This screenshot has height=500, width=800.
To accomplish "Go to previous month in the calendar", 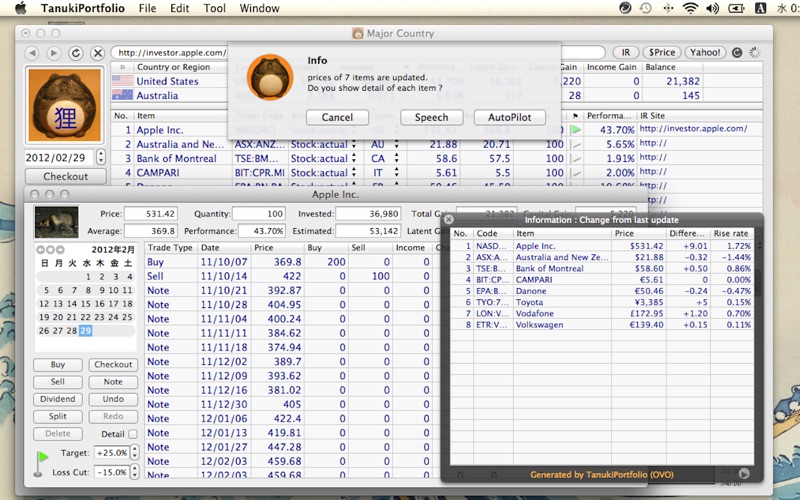I will point(41,249).
